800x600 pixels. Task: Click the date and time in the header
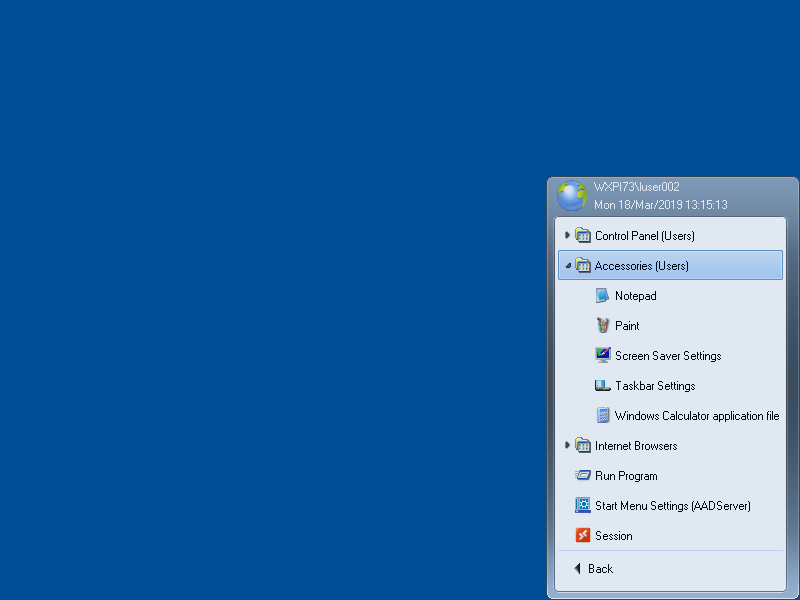tap(660, 205)
